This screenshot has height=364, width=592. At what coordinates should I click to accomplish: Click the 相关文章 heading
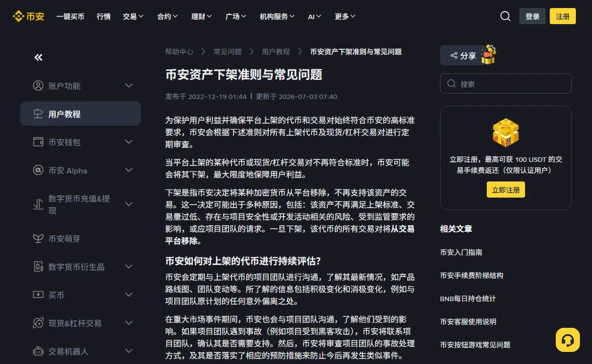click(x=456, y=229)
